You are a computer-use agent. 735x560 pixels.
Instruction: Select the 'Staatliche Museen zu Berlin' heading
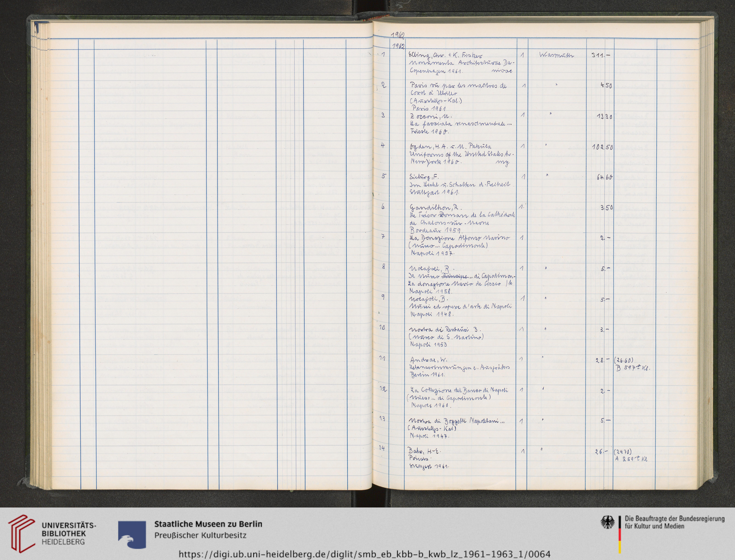point(208,524)
